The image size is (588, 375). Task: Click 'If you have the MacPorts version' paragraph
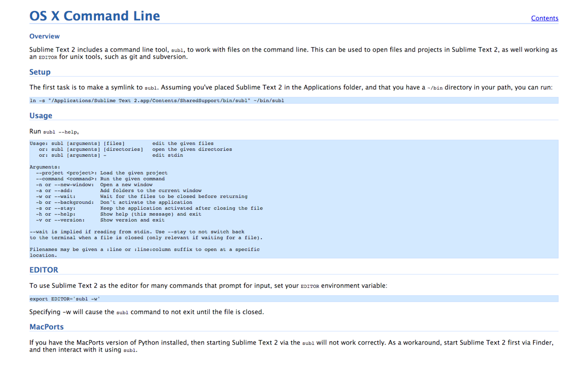pos(291,346)
